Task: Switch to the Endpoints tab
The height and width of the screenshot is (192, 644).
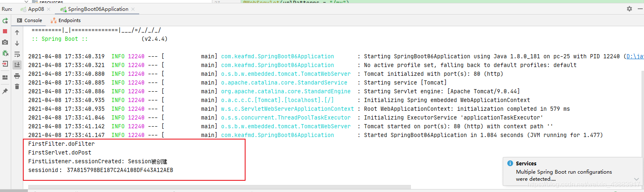Action: [x=66, y=20]
